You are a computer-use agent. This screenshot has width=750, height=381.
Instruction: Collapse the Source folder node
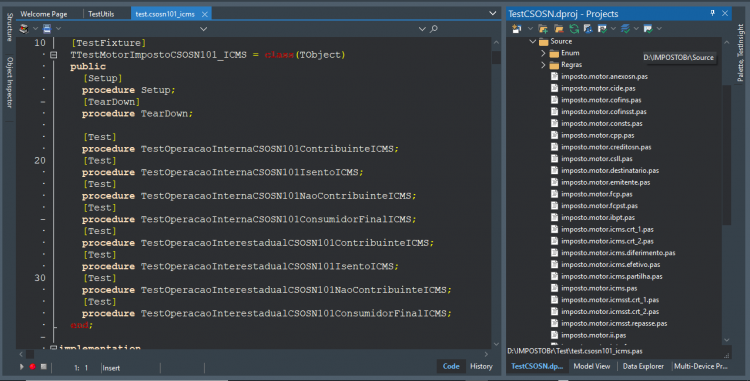pyautogui.click(x=532, y=41)
